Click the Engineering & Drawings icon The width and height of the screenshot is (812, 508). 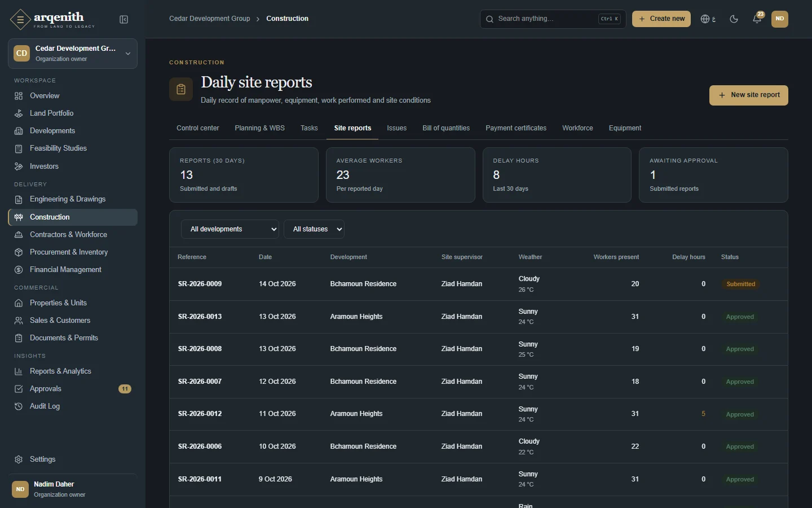click(x=19, y=199)
